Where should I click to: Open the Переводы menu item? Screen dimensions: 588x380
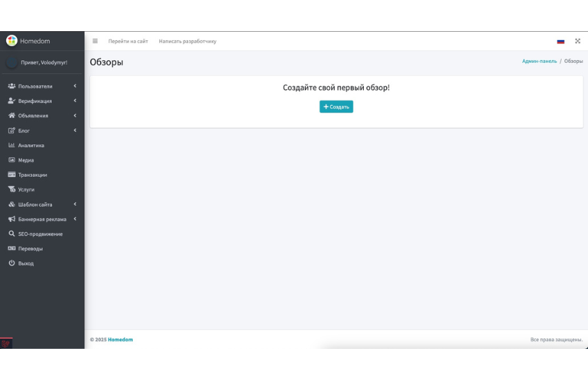(x=30, y=249)
